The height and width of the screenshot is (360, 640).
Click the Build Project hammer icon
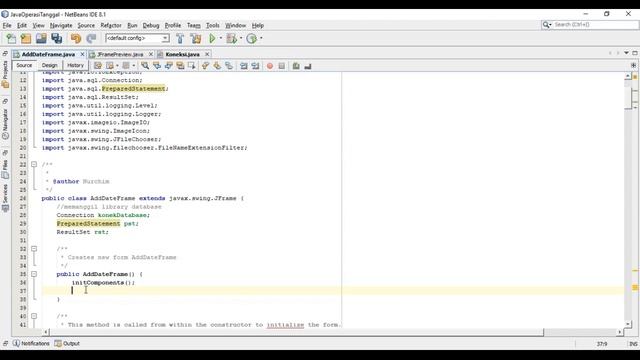[x=180, y=38]
